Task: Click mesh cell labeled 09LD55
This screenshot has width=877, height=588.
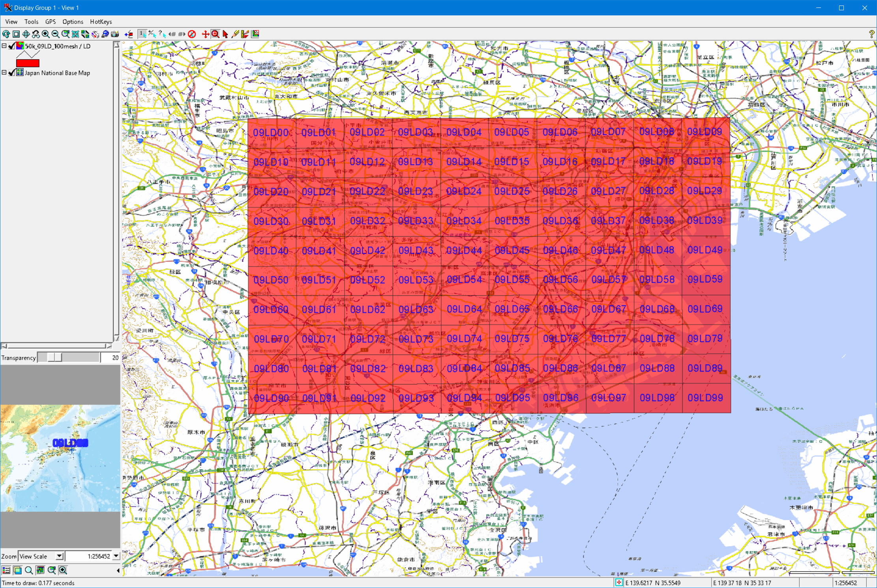Action: click(513, 281)
